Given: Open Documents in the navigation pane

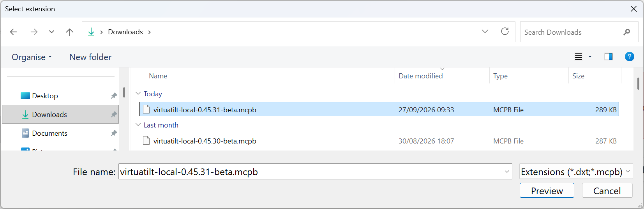Looking at the screenshot, I should click(49, 133).
